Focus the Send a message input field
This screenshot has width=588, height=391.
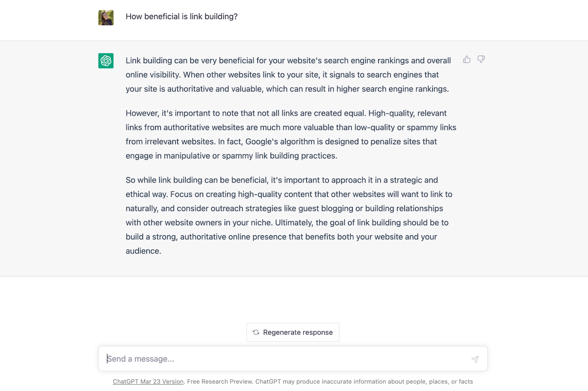coord(293,359)
